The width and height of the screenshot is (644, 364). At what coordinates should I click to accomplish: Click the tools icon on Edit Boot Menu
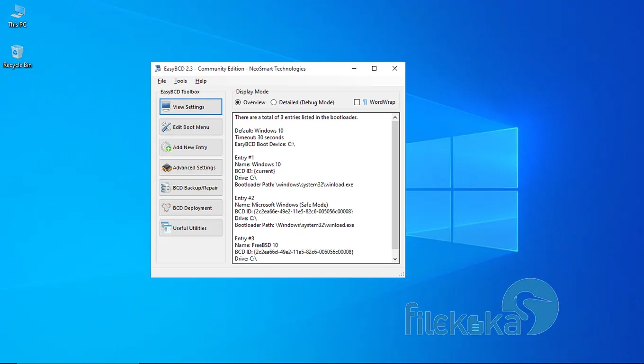(x=166, y=127)
